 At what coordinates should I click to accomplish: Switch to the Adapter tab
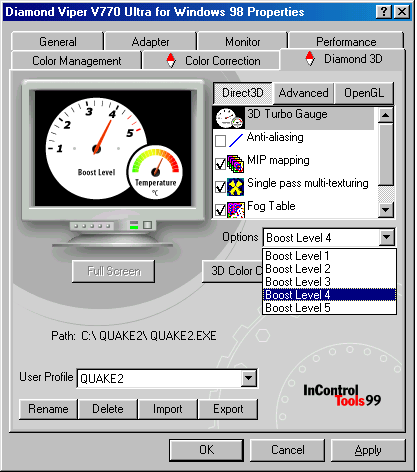[x=150, y=42]
